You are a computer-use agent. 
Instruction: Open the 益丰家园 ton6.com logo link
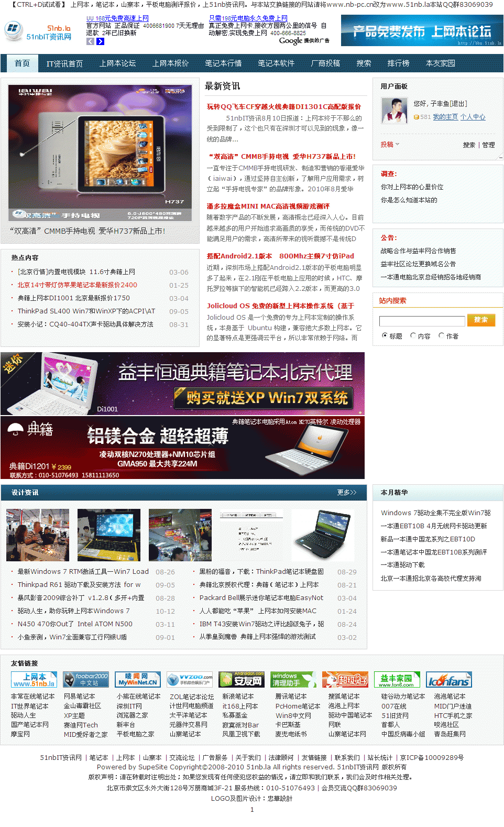point(397,680)
